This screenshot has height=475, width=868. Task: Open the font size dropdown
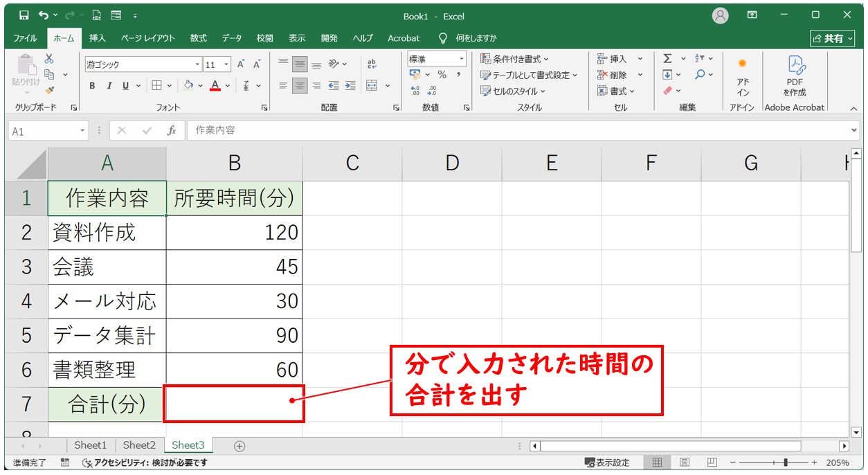coord(227,64)
